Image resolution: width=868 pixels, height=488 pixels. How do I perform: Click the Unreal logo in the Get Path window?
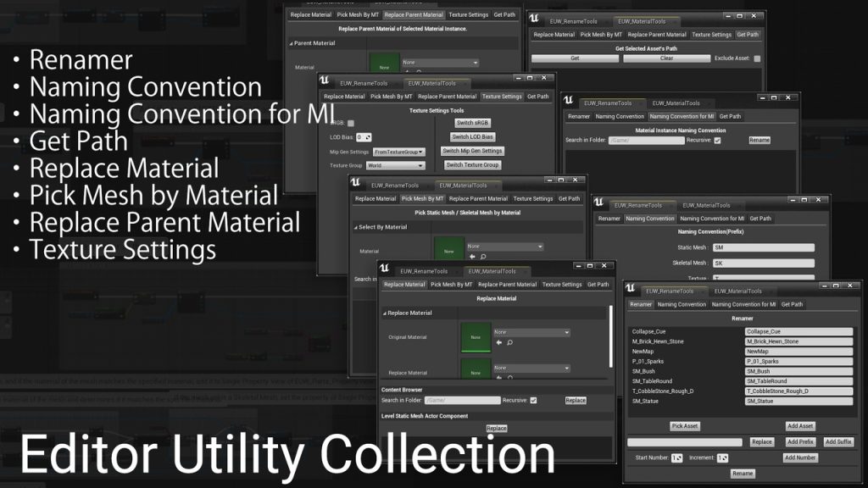point(534,18)
